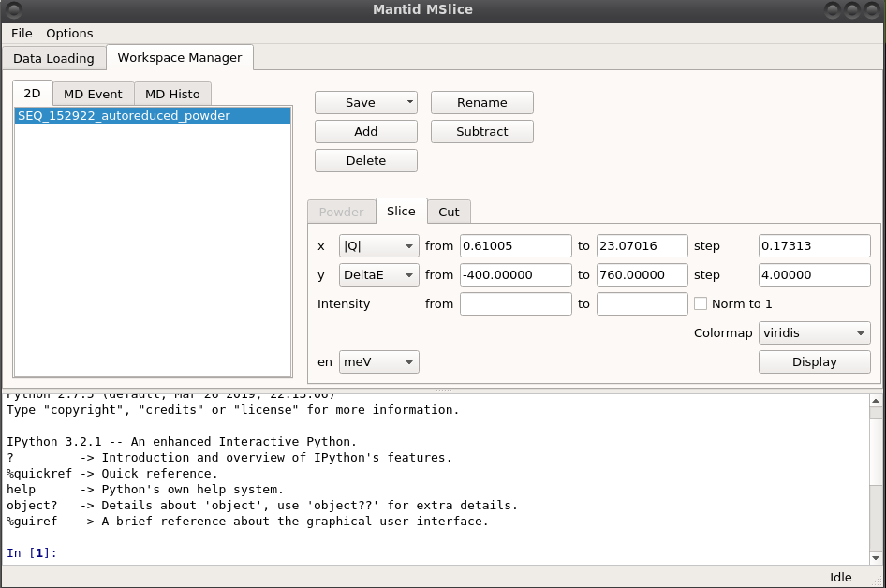Select the MD Histo tab
This screenshot has width=886, height=588.
coord(172,94)
